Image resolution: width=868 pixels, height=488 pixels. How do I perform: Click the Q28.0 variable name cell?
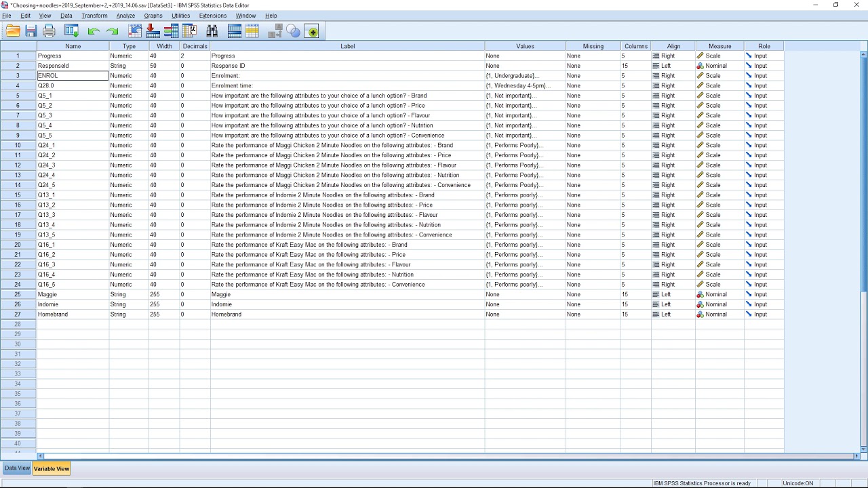(73, 85)
